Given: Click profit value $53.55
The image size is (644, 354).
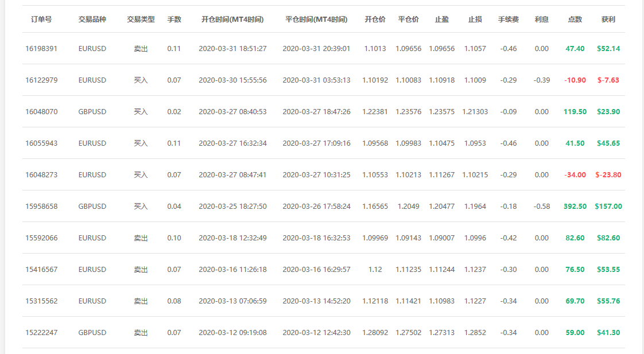Looking at the screenshot, I should tap(608, 270).
